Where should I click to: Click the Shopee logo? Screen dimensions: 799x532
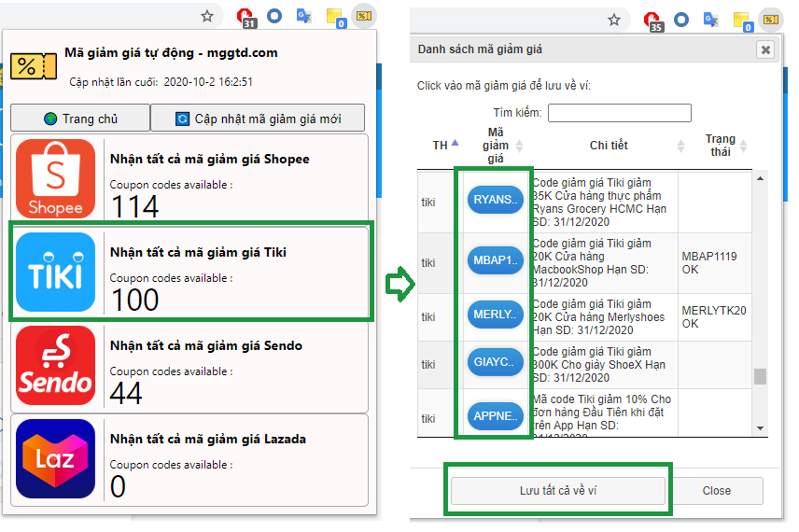click(x=56, y=178)
